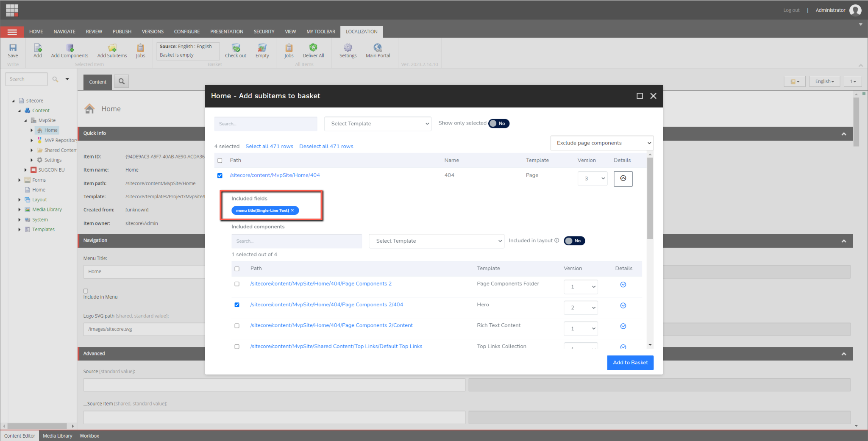Viewport: 868px width, 441px height.
Task: Open the Sitecore launchpad grid icon
Action: tap(12, 10)
